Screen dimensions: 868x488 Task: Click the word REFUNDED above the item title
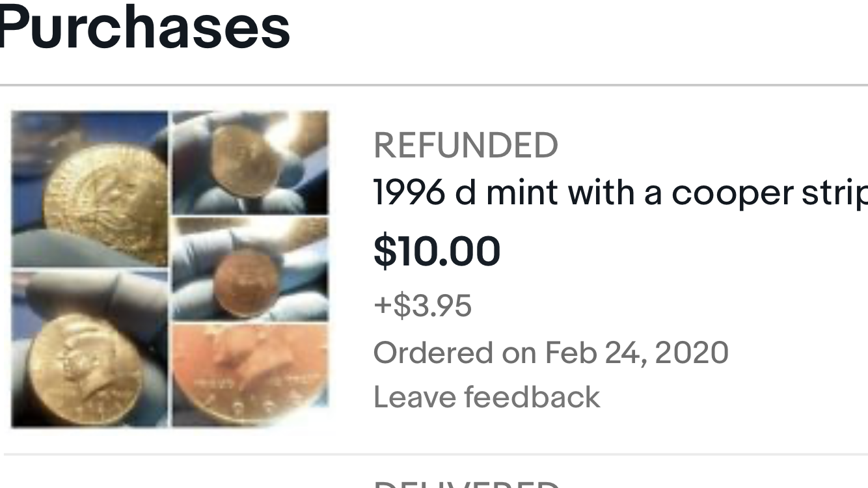coord(465,145)
